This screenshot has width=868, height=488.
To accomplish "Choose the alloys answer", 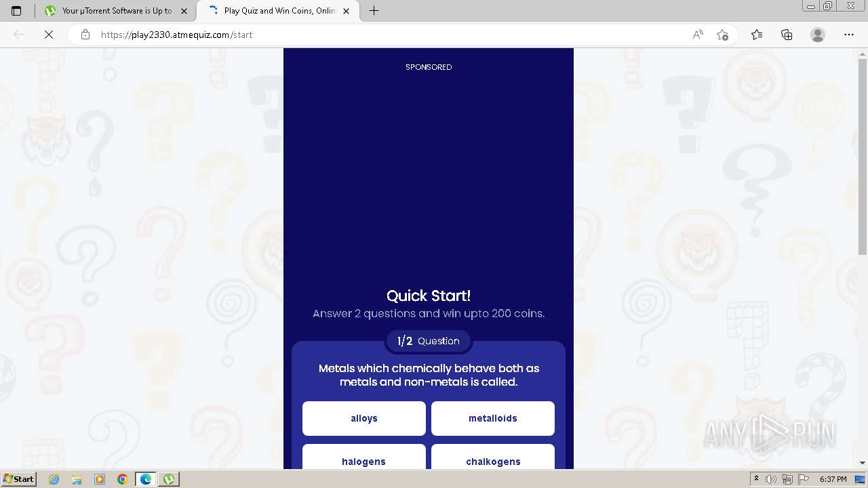I will pos(364,418).
